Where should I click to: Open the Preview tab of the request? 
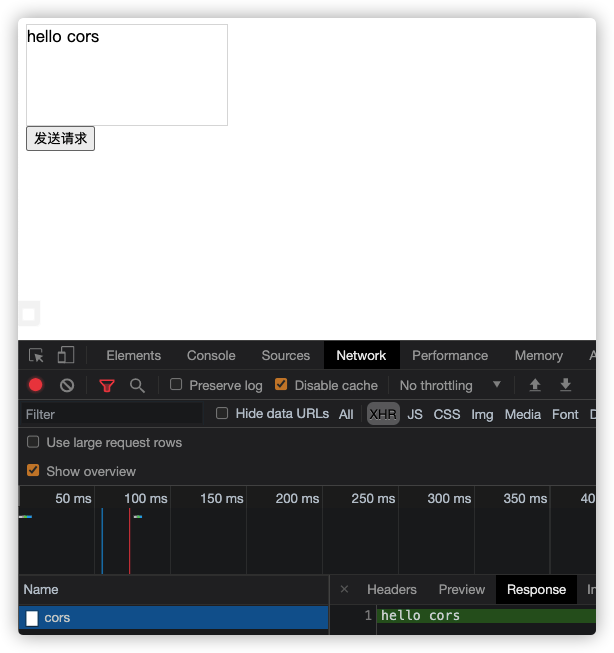point(462,589)
